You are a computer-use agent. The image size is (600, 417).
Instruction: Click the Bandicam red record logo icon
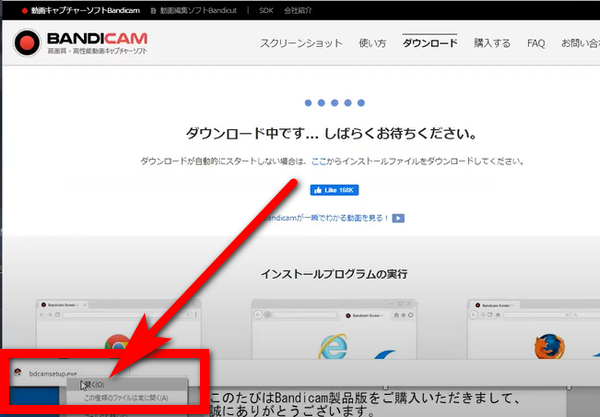coord(27,42)
